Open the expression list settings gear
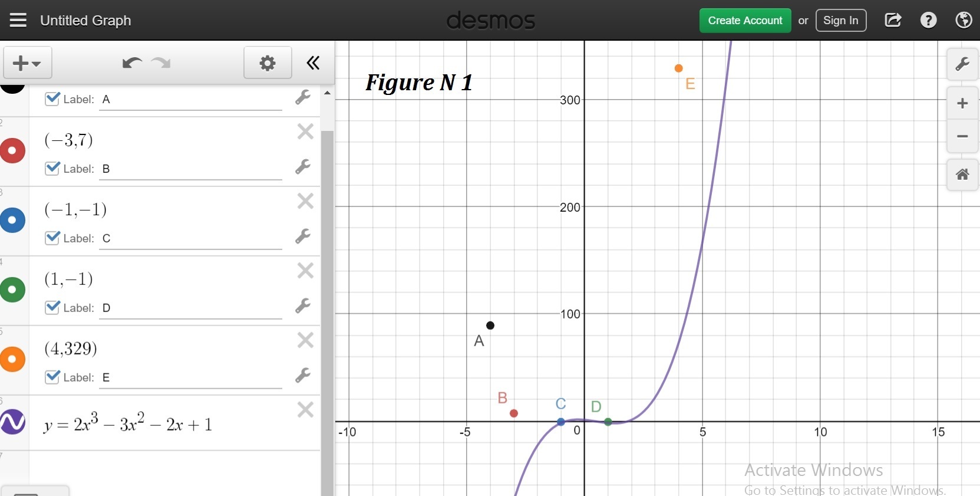This screenshot has width=980, height=496. [x=268, y=63]
